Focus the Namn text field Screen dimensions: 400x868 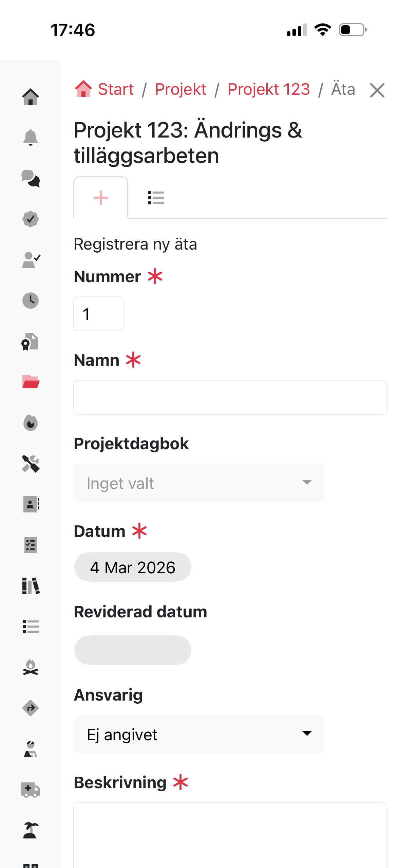click(230, 397)
